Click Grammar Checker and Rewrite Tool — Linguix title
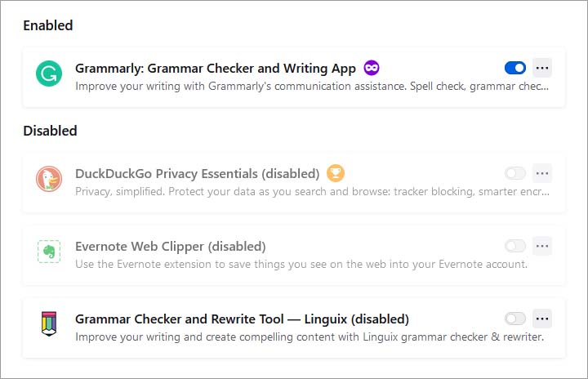 [x=242, y=319]
